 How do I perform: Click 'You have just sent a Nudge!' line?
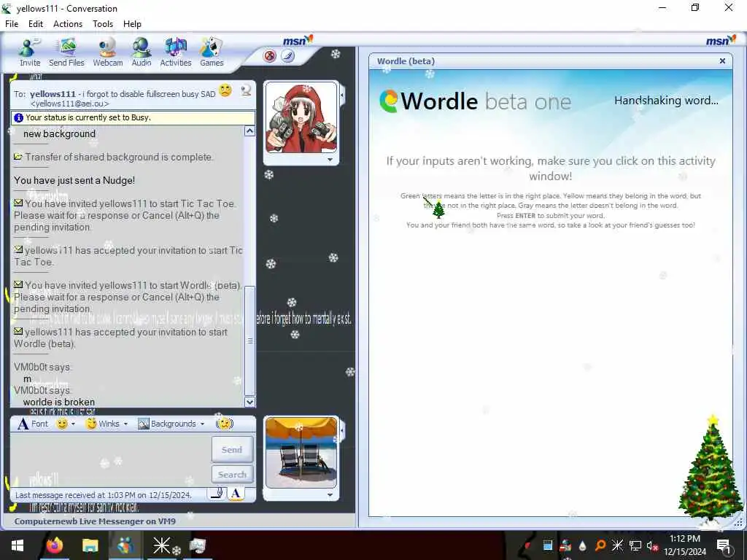pos(74,181)
